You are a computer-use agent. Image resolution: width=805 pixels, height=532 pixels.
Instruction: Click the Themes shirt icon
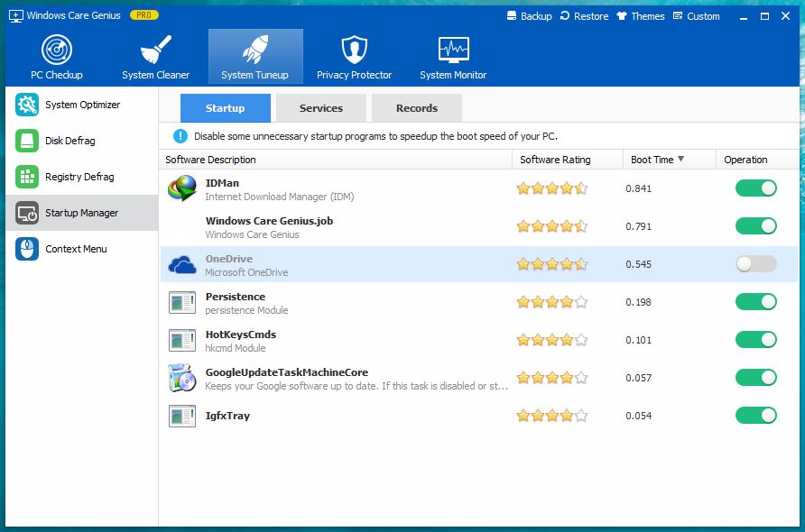tap(622, 15)
